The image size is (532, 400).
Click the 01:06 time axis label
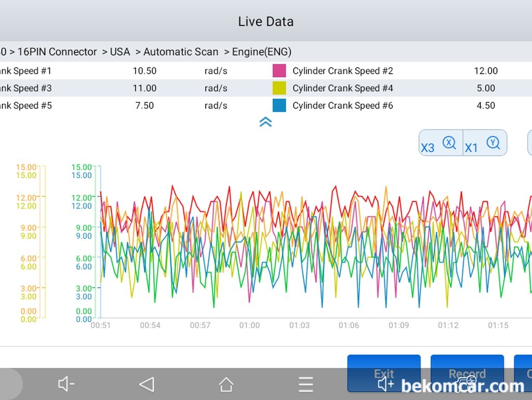(349, 325)
